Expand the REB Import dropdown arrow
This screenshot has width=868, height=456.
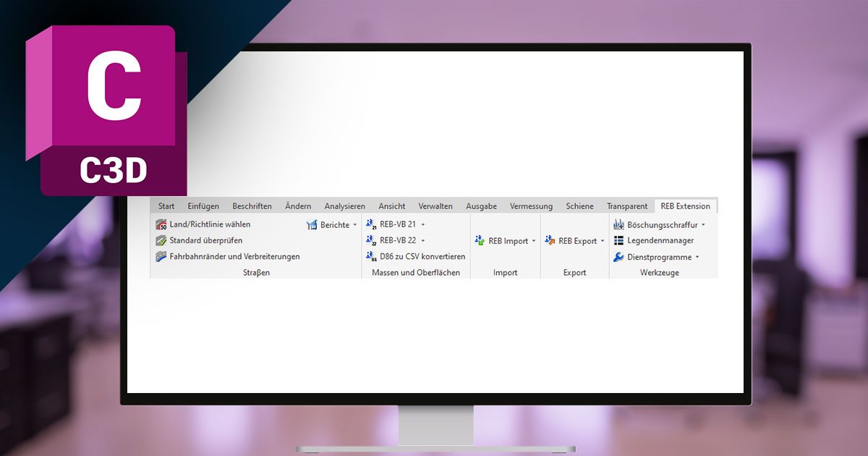pyautogui.click(x=534, y=241)
